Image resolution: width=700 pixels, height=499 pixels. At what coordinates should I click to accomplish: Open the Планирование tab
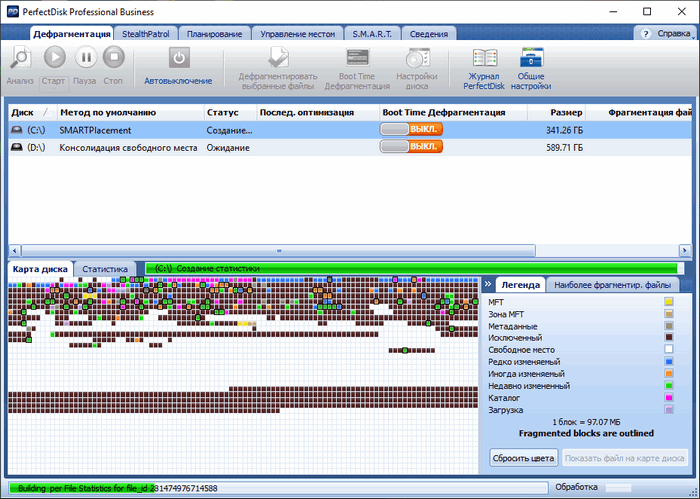(214, 34)
